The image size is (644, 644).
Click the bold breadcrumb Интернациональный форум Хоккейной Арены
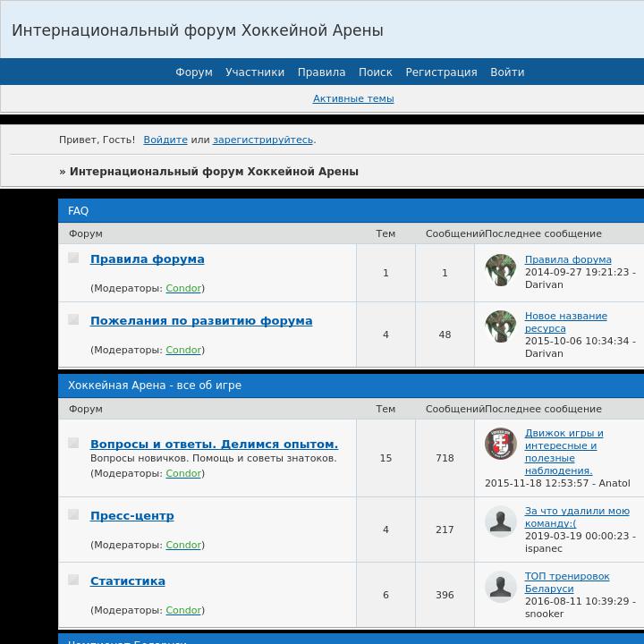[214, 171]
